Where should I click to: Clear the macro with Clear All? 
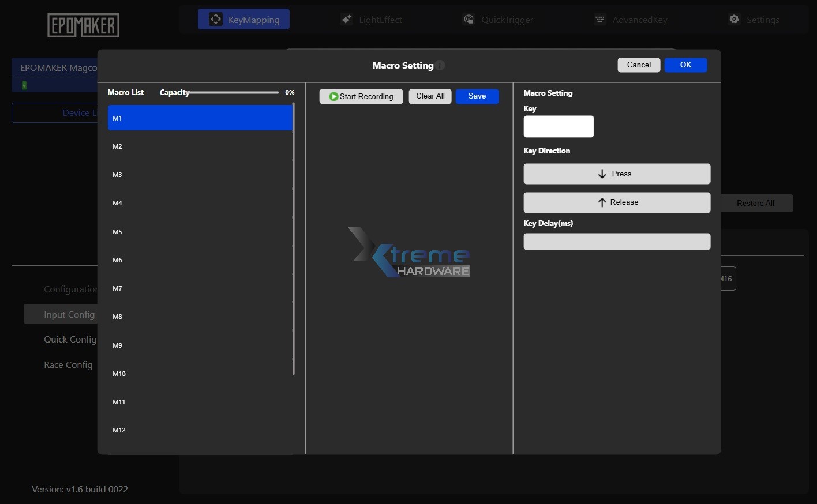pyautogui.click(x=430, y=96)
